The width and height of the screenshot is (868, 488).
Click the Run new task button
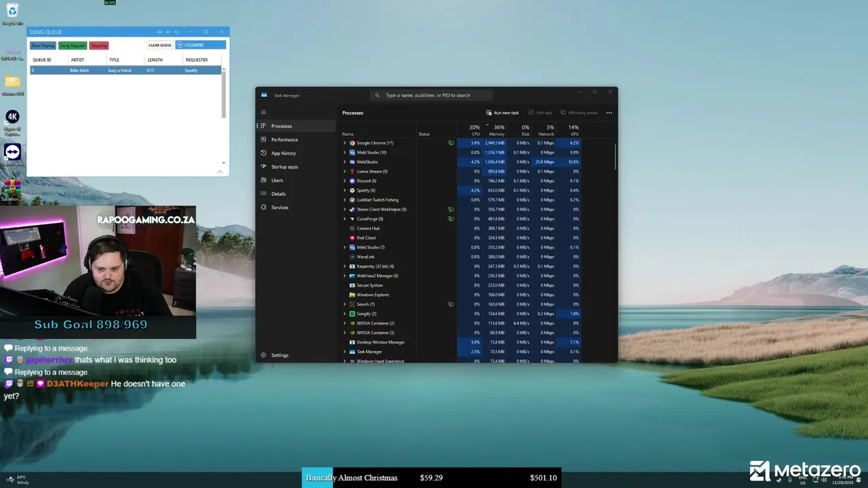click(502, 113)
